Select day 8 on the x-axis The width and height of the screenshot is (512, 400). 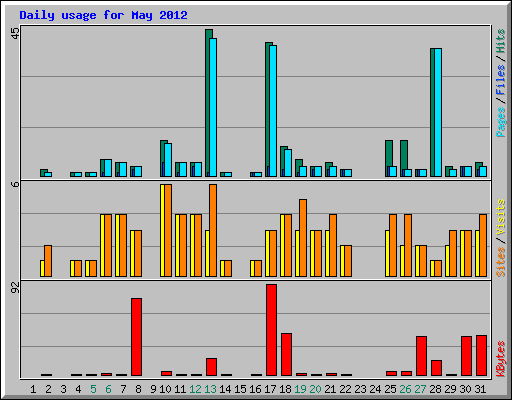pyautogui.click(x=138, y=389)
